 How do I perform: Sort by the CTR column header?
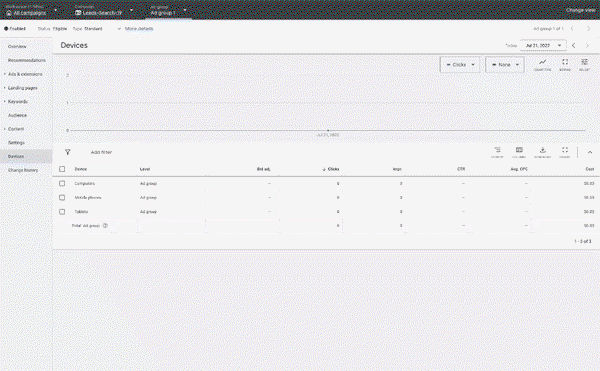click(x=461, y=169)
